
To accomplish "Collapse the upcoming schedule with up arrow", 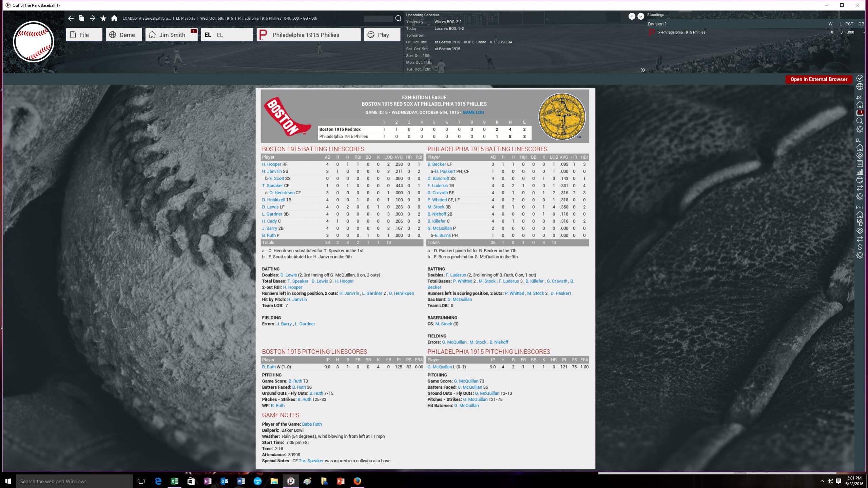I will coord(632,16).
